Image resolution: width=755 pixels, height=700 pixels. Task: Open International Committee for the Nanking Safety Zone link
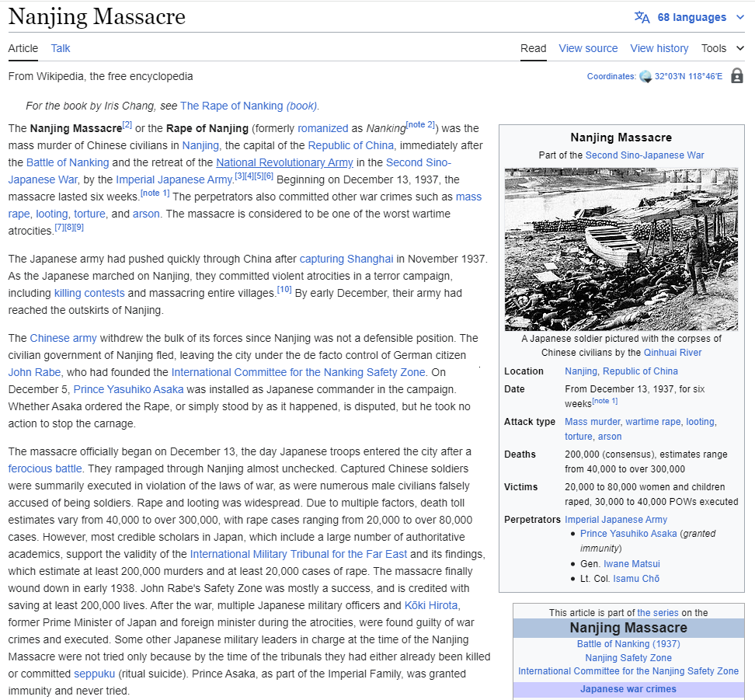[x=298, y=372]
